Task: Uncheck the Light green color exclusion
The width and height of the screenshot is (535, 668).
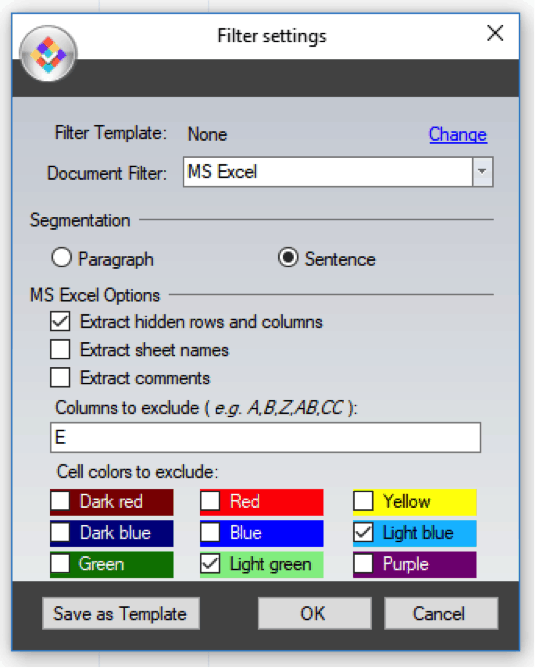Action: tap(210, 564)
